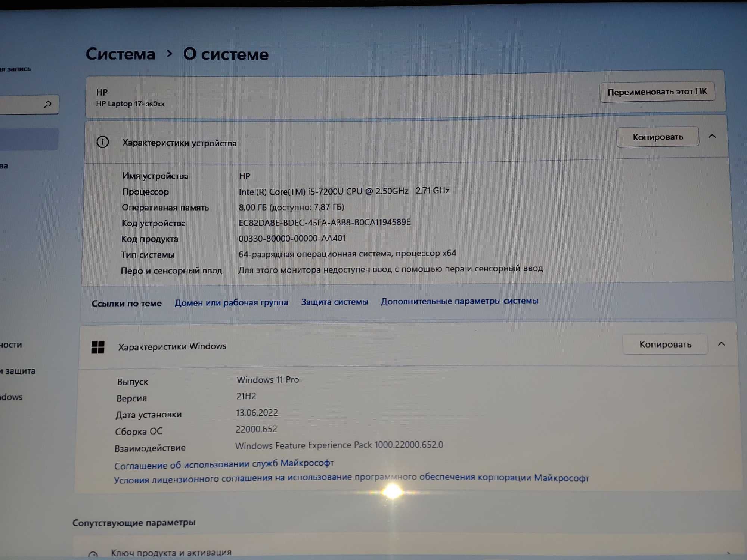Open Дополнительные параметры системы link
Screen dimensions: 747x560
460,301
